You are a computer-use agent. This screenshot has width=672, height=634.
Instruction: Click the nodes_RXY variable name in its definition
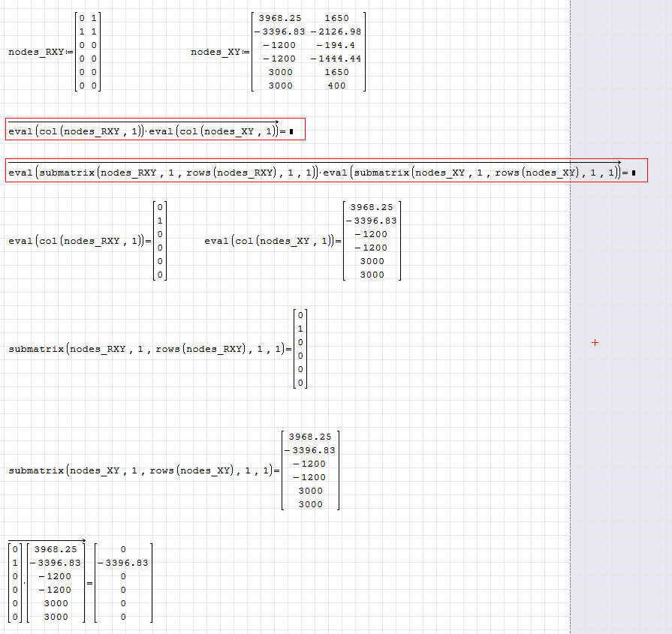pos(36,52)
